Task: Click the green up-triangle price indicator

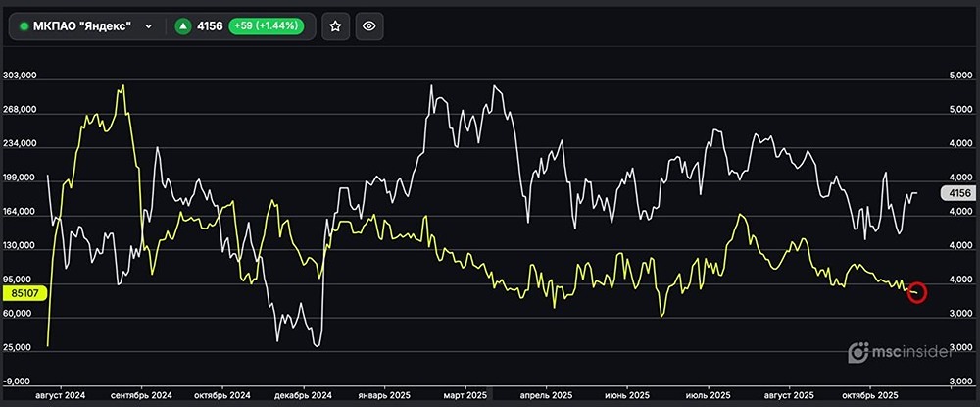Action: click(182, 26)
